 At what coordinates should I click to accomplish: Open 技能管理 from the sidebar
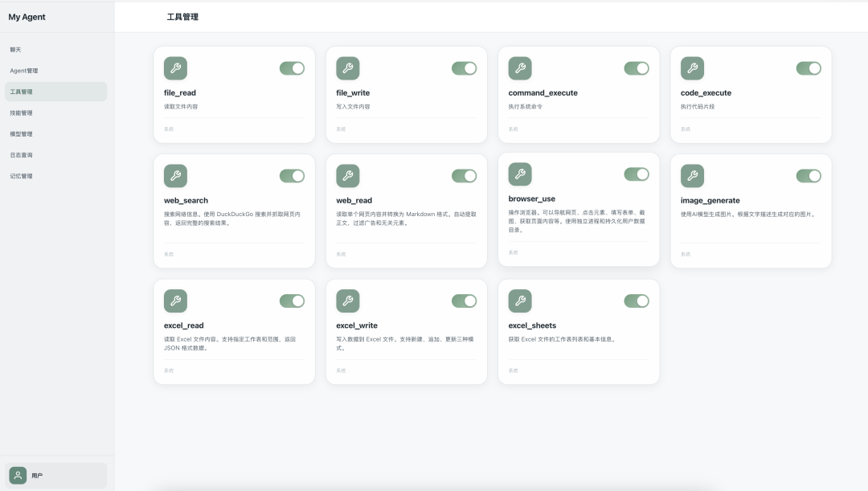click(22, 113)
